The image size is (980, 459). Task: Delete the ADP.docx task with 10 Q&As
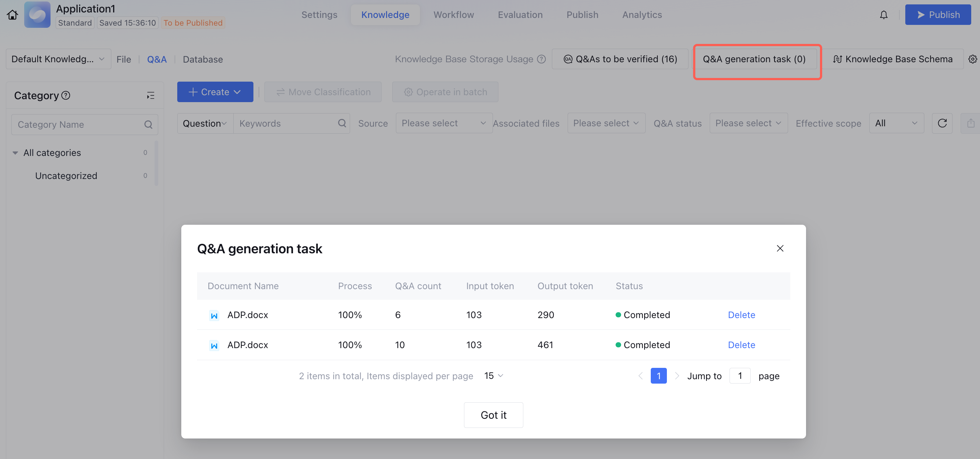tap(741, 345)
